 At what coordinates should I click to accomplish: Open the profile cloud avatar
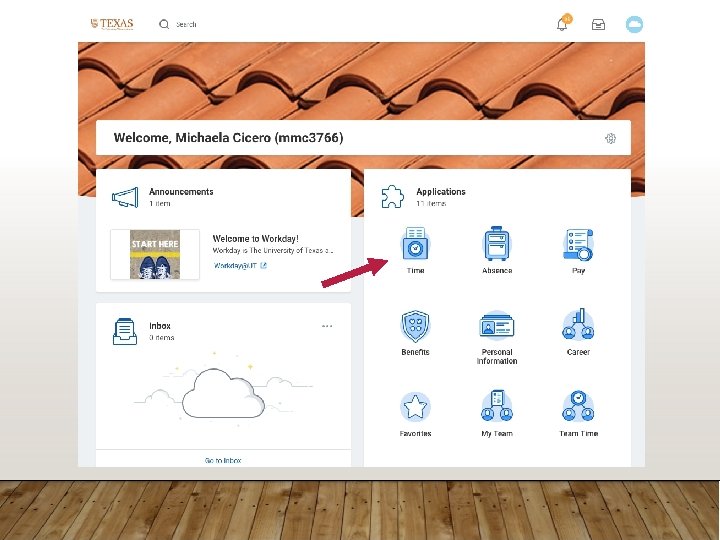tap(634, 24)
